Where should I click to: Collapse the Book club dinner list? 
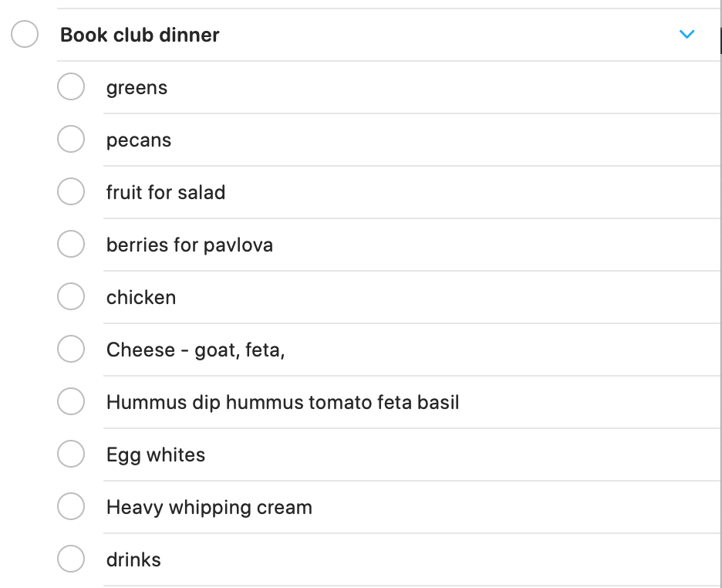[687, 35]
